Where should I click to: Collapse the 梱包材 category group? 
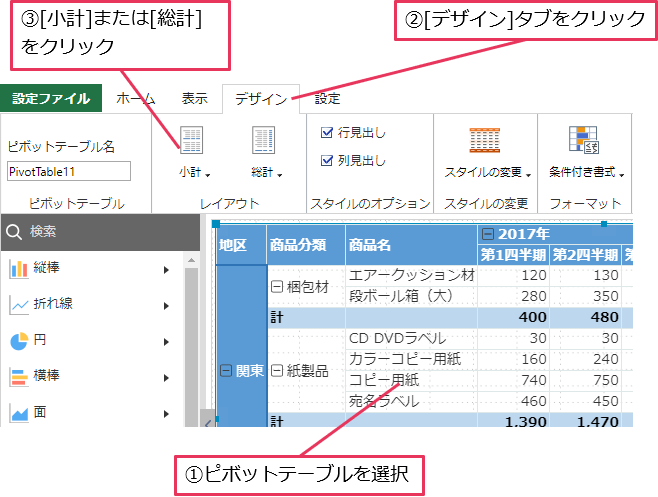[x=277, y=286]
